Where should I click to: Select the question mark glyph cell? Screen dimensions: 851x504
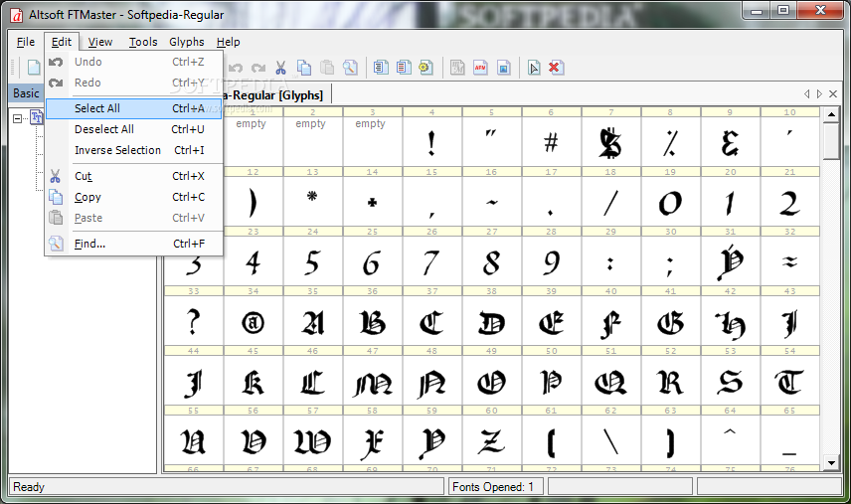[x=193, y=321]
